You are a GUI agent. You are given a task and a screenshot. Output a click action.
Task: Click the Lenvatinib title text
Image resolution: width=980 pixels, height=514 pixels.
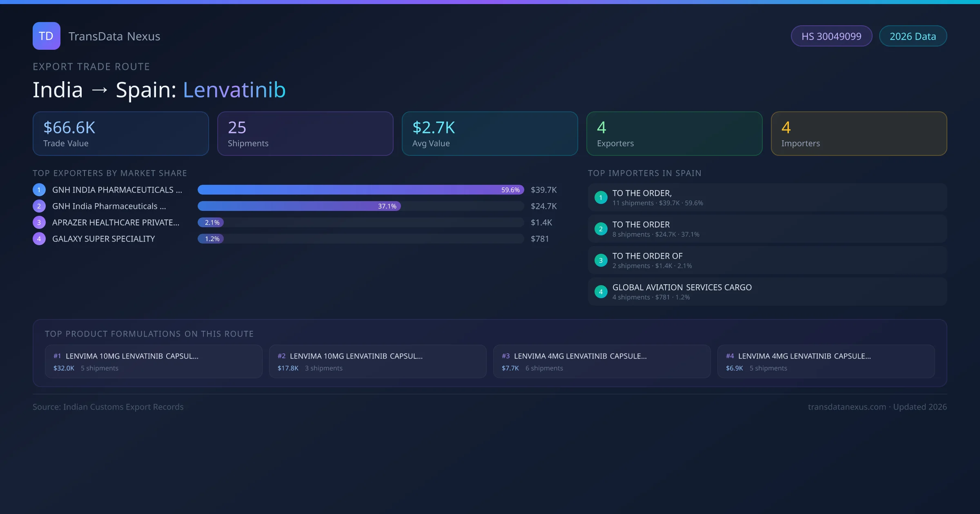click(234, 90)
